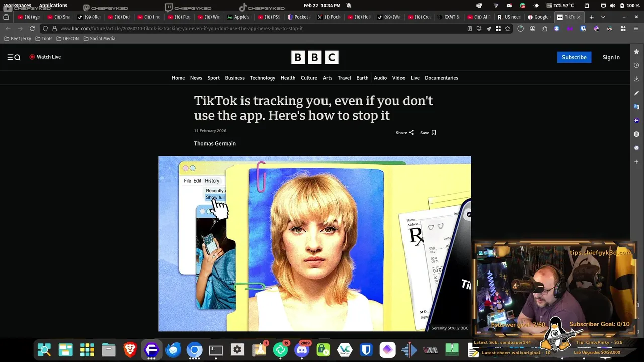Open the browser hamburger application menu
This screenshot has width=644, height=362.
635,29
